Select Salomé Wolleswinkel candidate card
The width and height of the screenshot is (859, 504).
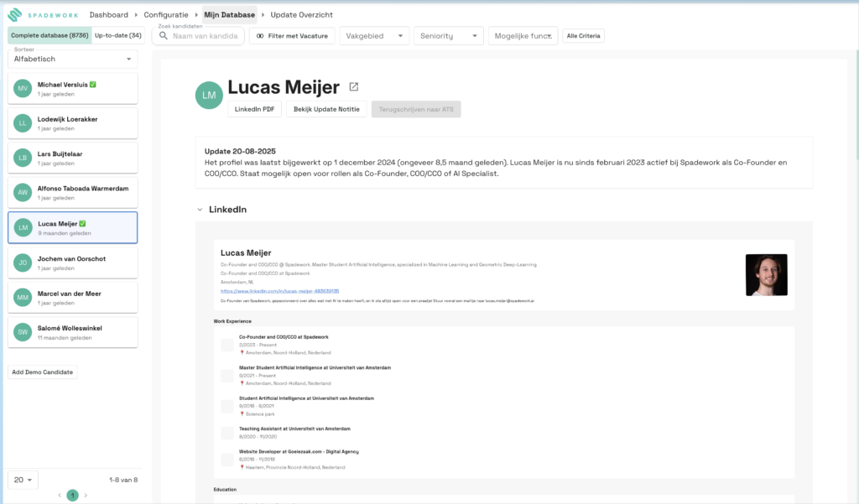(72, 332)
